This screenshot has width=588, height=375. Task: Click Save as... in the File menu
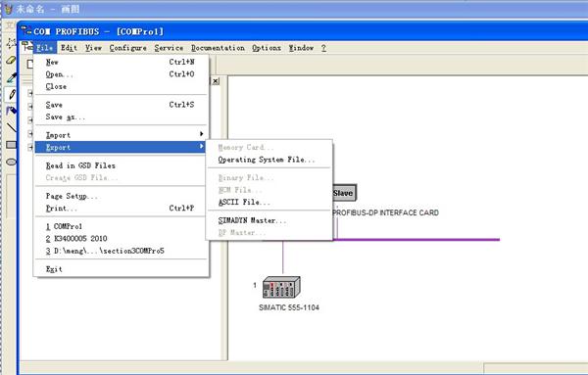66,117
